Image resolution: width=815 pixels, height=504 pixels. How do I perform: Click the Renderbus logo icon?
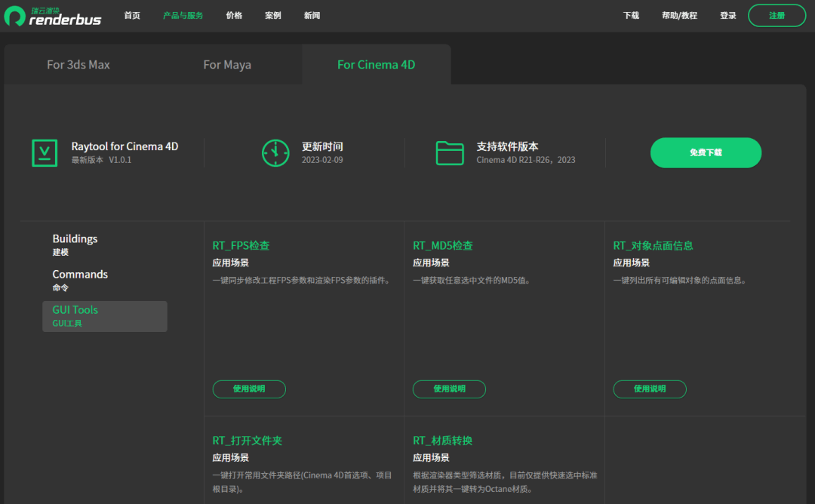(15, 16)
